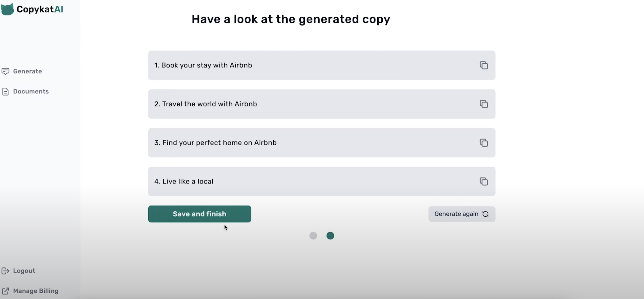Copy 'Travel the world with Airbnb' line

[483, 104]
